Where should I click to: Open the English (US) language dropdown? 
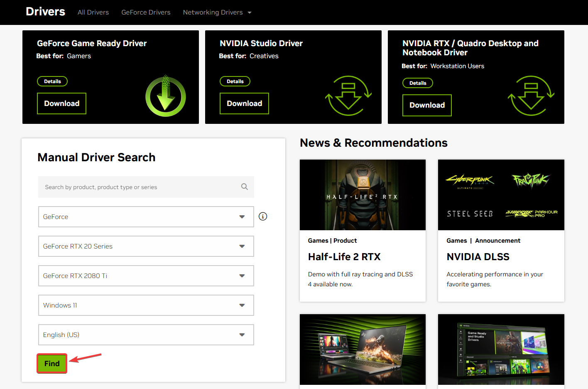[146, 335]
